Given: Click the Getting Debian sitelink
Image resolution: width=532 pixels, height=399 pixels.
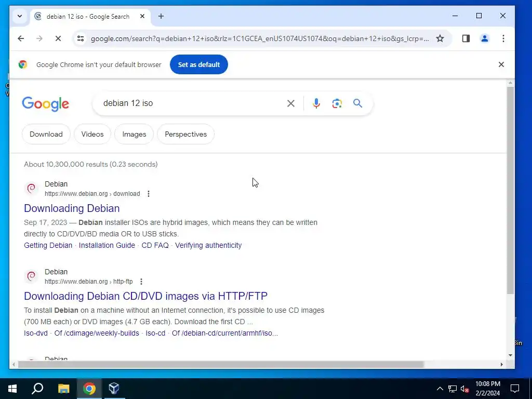Looking at the screenshot, I should tap(48, 245).
